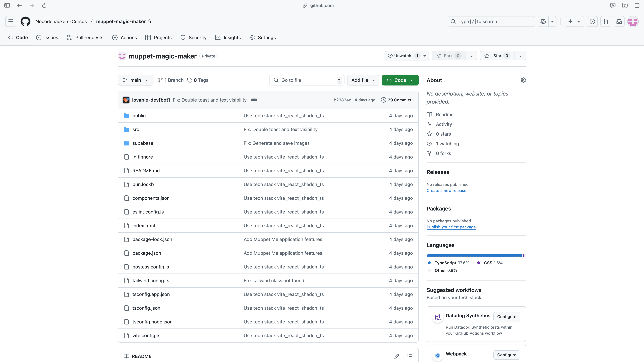644x362 pixels.
Task: Click the Webpack workflow logo
Action: tap(438, 355)
